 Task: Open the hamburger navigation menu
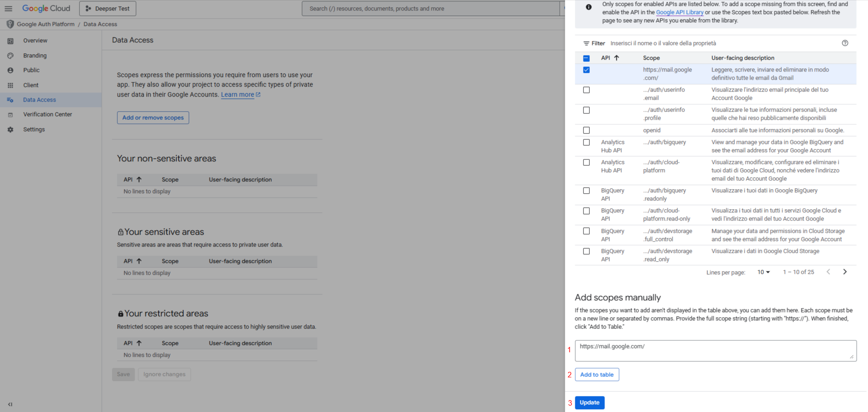[x=8, y=8]
